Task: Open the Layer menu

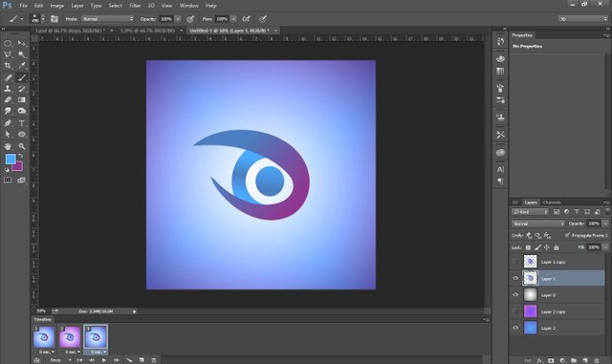Action: coord(77,6)
